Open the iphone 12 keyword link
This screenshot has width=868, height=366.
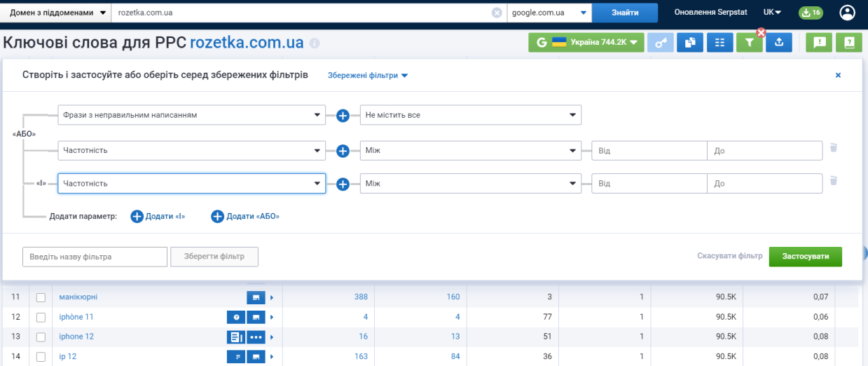click(76, 337)
